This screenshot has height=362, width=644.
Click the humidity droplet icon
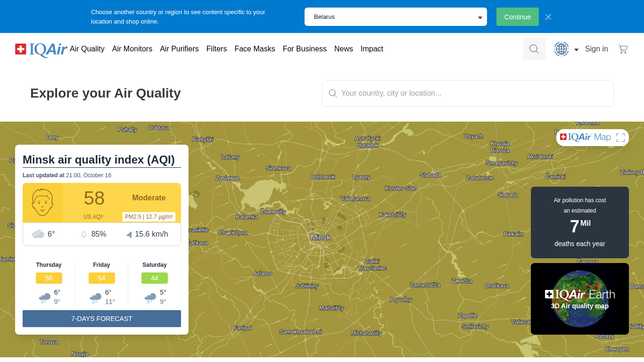point(84,234)
